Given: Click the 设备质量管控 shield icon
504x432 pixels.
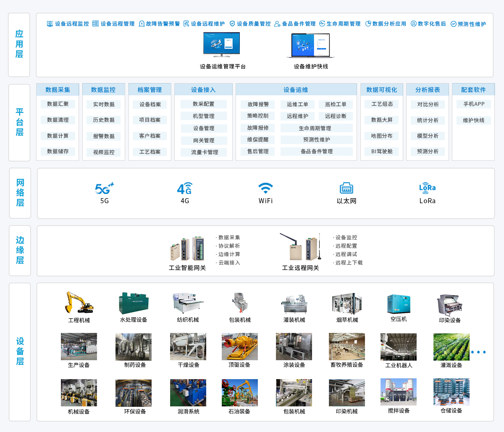Looking at the screenshot, I should (232, 24).
